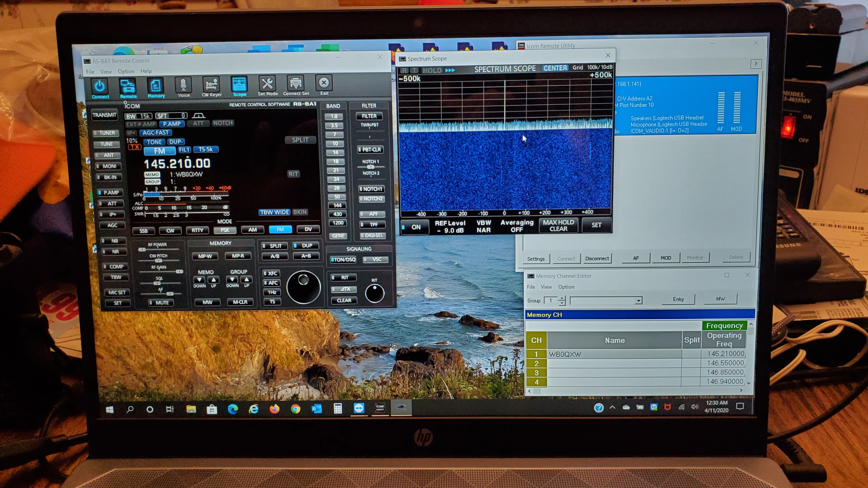The height and width of the screenshot is (488, 868).
Task: Open Option menu in RS-BA1
Action: [126, 71]
